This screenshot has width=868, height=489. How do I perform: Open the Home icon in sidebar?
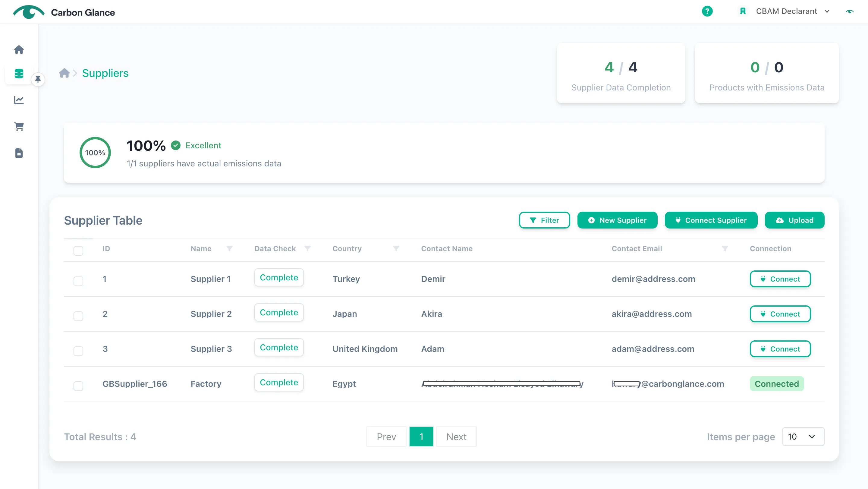click(x=19, y=49)
